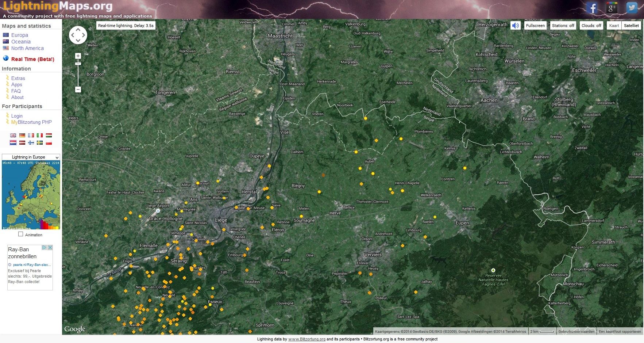The width and height of the screenshot is (644, 343).
Task: Zoom out with the minus button
Action: (78, 89)
